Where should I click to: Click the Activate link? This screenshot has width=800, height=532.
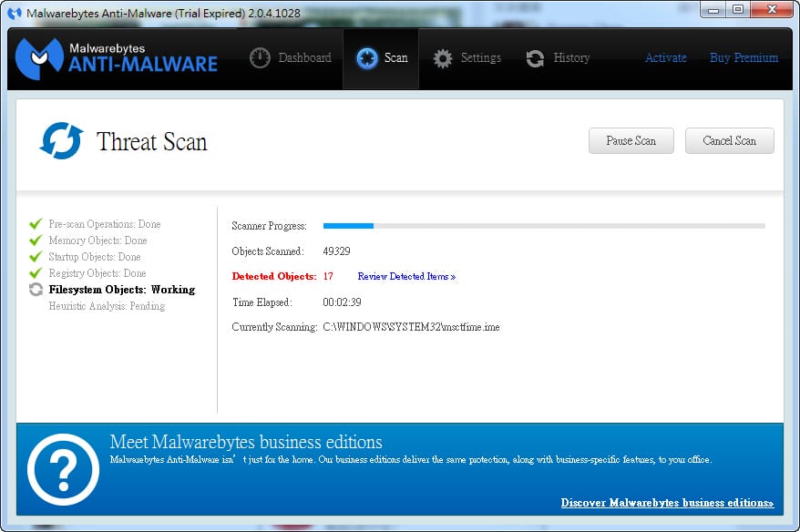tap(666, 57)
